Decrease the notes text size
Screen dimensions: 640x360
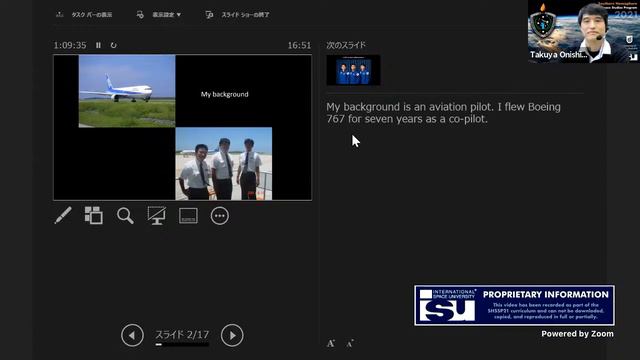(350, 344)
